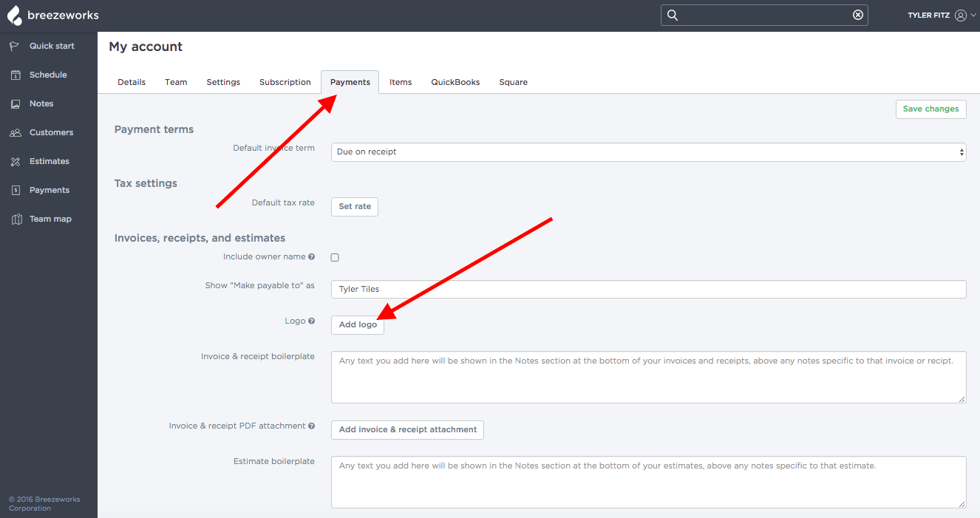Go to Schedule in the sidebar
Viewport: 980px width, 518px height.
(x=49, y=75)
